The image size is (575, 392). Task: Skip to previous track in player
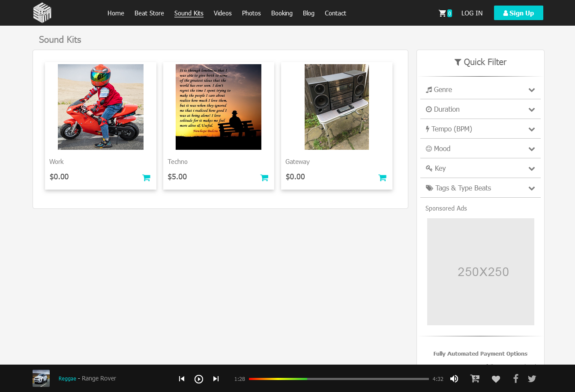pyautogui.click(x=182, y=379)
